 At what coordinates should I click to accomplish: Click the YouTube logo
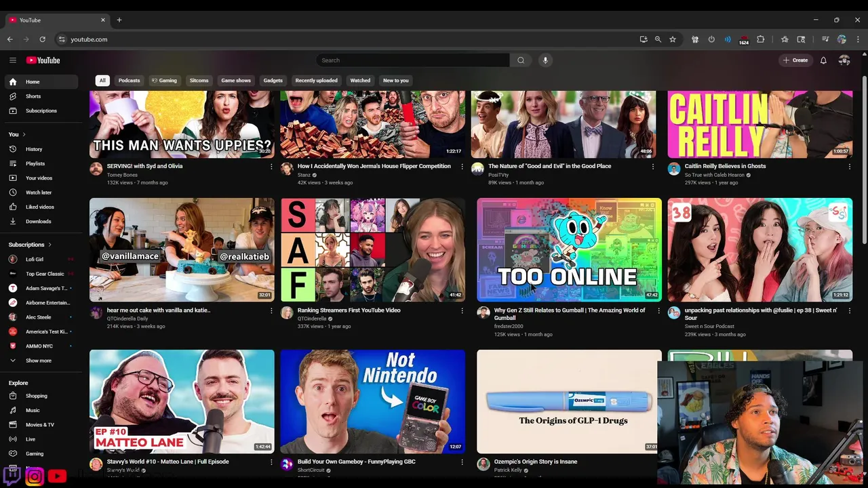43,60
